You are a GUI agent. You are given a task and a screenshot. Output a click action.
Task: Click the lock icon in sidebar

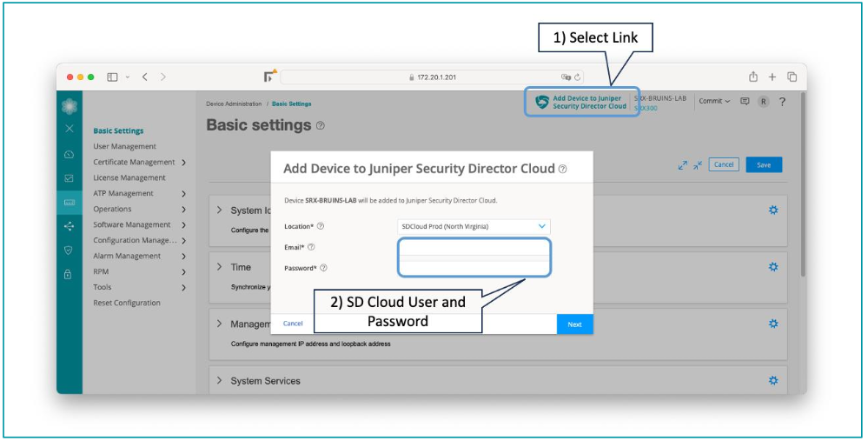coord(70,274)
